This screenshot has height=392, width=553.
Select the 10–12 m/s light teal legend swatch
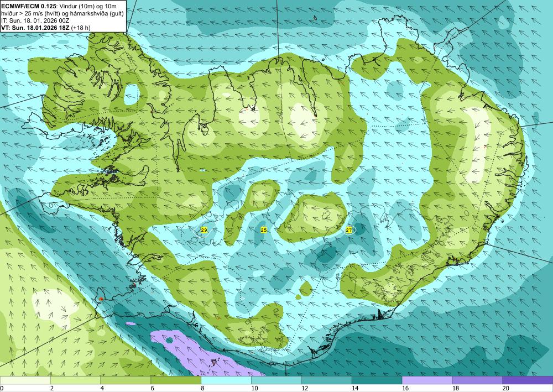(276, 380)
